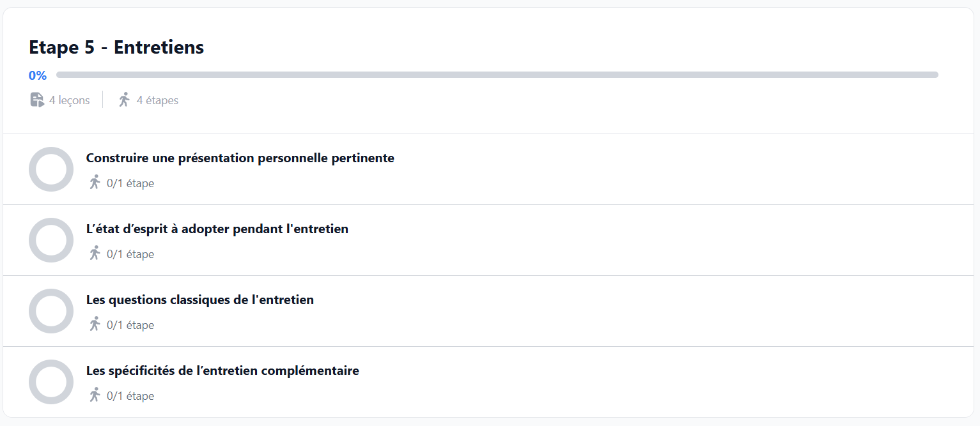
Task: Open 'Les questions classiques de l'entretien' lesson
Action: [x=200, y=300]
